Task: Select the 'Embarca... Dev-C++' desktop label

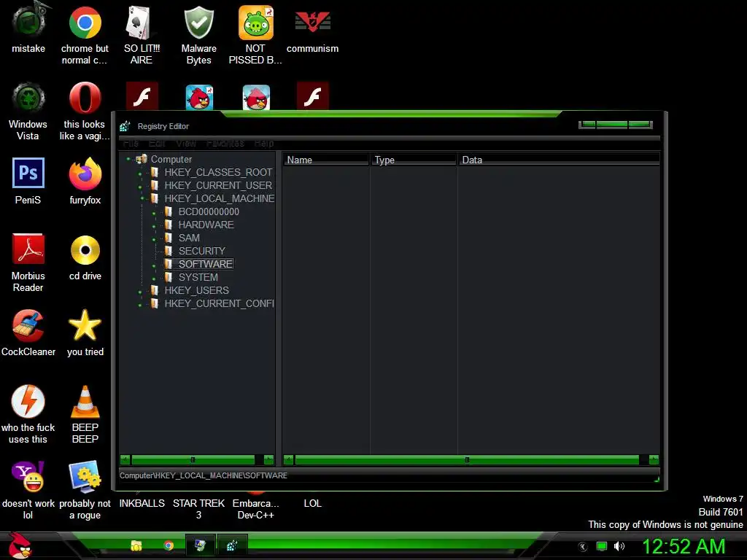Action: tap(256, 509)
